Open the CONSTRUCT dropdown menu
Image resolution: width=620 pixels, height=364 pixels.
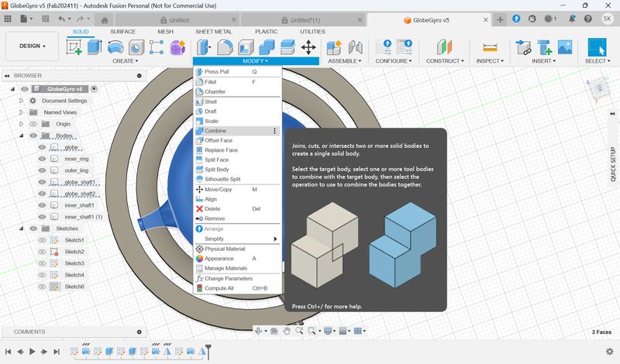(445, 61)
